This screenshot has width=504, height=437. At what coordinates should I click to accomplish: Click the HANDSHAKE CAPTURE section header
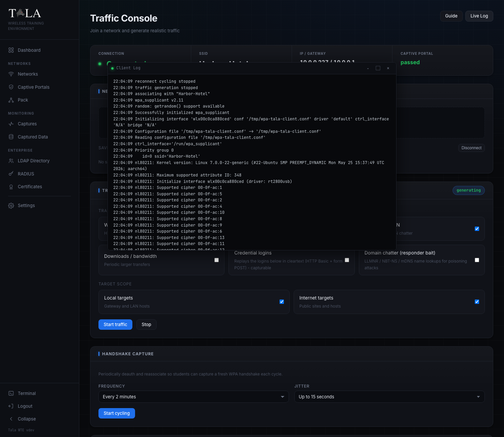(128, 354)
